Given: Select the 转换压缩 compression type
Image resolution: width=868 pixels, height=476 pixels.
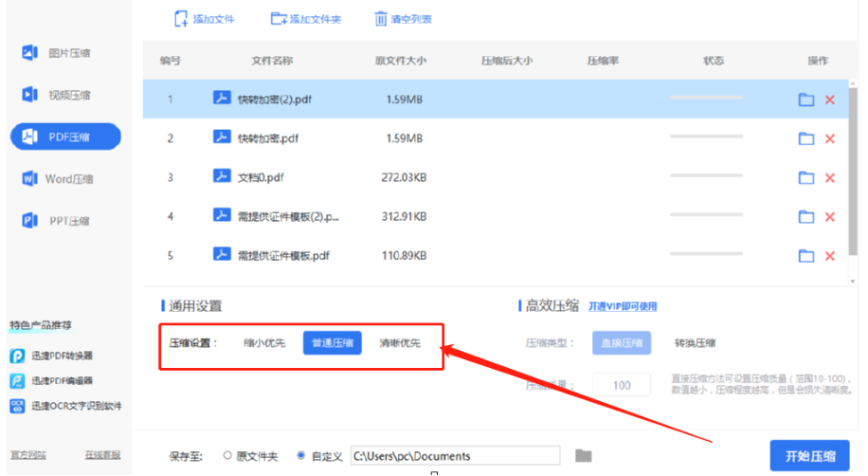Looking at the screenshot, I should [695, 343].
